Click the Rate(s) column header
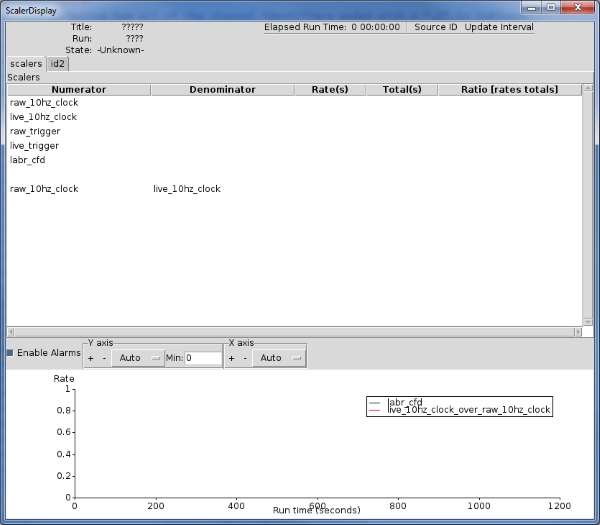This screenshot has width=600, height=525. click(329, 90)
